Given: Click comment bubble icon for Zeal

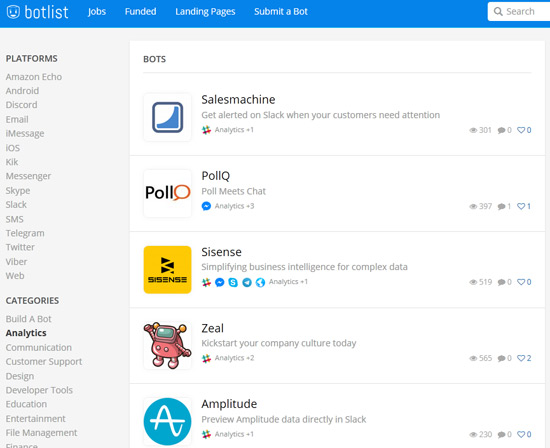Looking at the screenshot, I should [x=501, y=359].
